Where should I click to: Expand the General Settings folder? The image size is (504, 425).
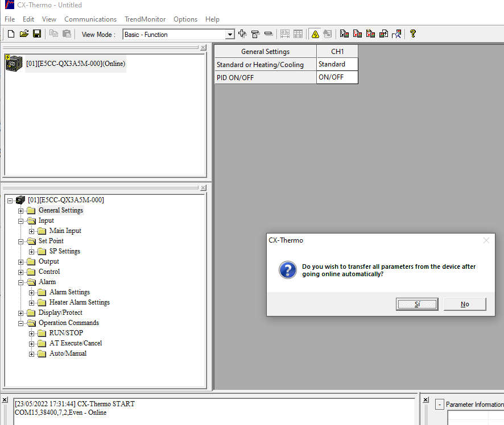[20, 211]
